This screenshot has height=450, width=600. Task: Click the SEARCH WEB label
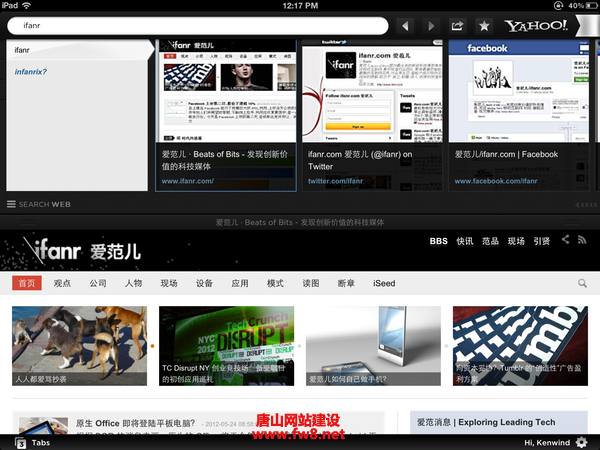(45, 204)
